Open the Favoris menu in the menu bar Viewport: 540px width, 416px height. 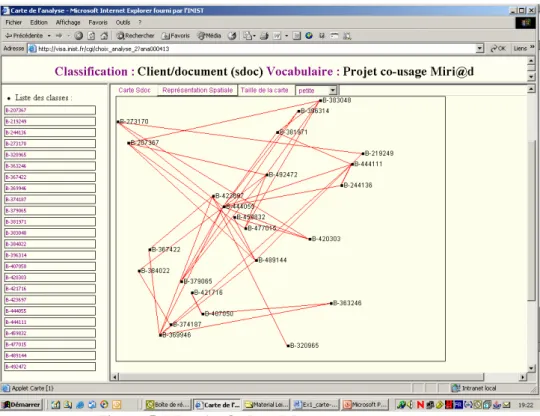pos(98,22)
